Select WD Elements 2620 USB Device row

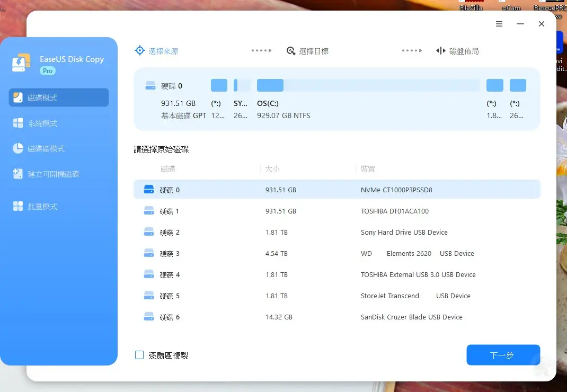[336, 253]
